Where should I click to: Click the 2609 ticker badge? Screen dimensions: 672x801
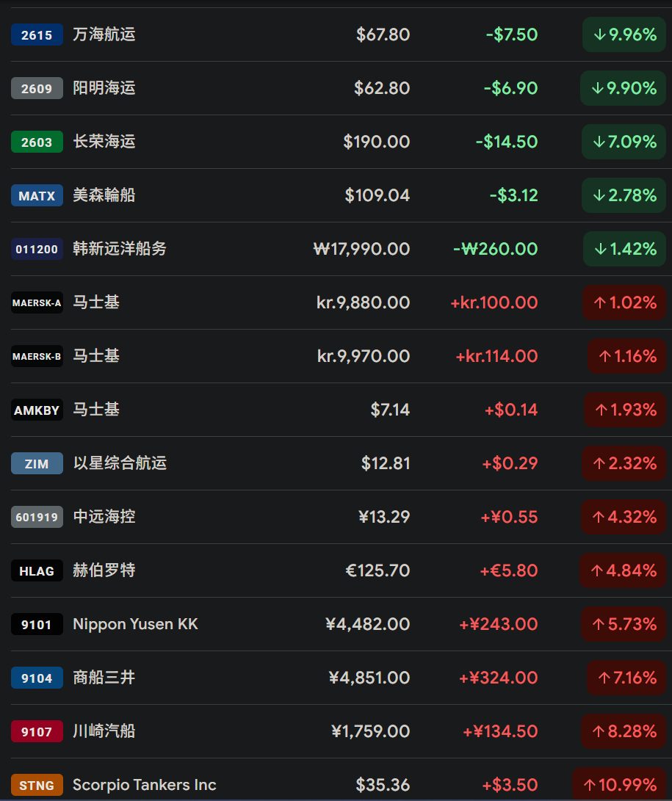coord(37,88)
